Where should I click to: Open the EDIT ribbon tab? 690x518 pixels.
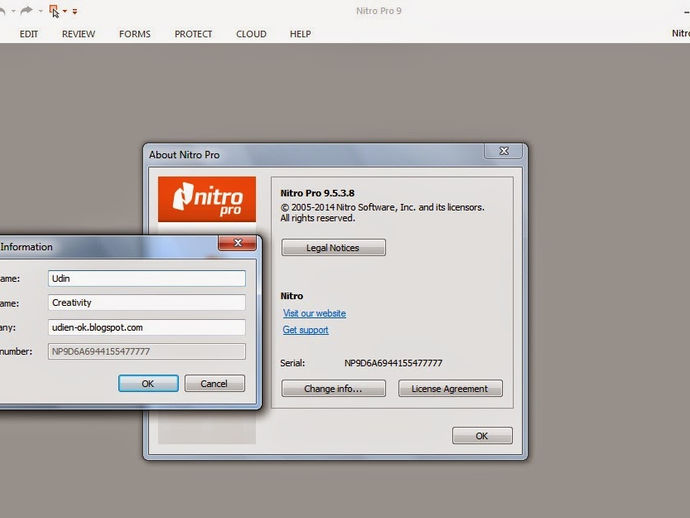29,34
